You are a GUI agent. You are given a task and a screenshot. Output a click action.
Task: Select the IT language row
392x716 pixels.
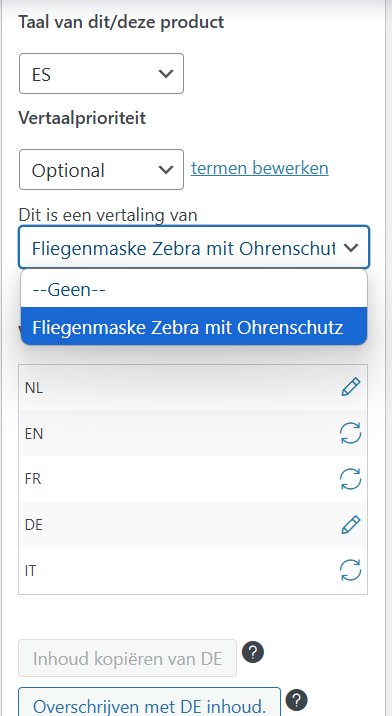193,571
